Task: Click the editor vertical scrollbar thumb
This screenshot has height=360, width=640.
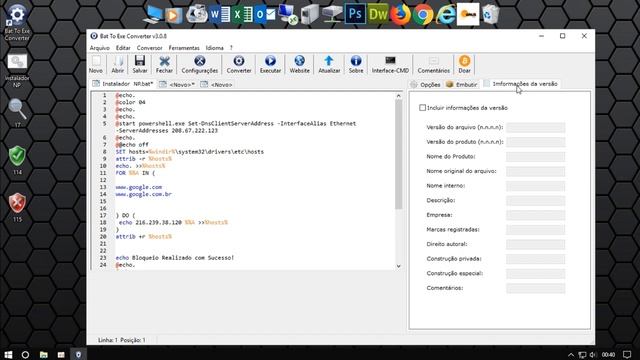Action: pos(398,154)
